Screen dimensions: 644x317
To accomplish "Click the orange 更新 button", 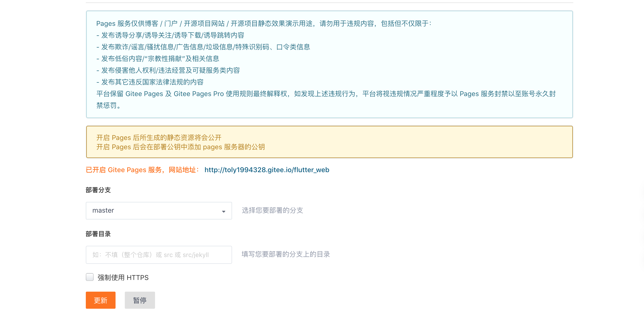I will point(100,300).
